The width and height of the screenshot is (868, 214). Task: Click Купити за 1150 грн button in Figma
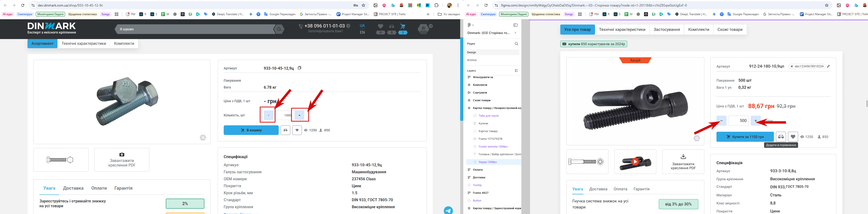(745, 137)
